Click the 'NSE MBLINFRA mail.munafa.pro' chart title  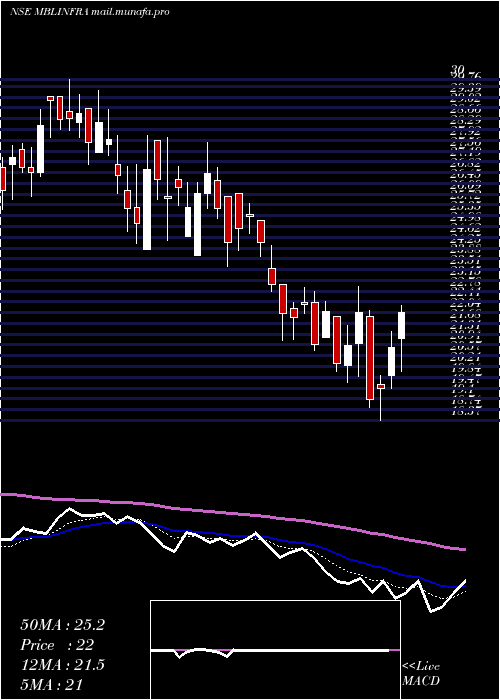click(90, 12)
